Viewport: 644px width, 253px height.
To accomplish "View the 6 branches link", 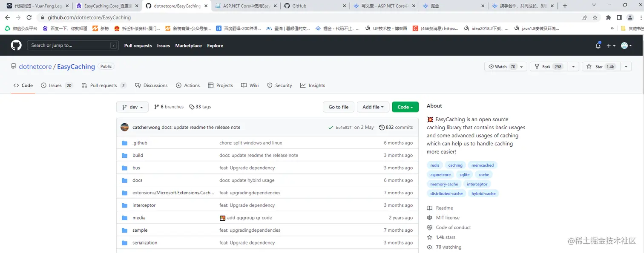I will (169, 107).
